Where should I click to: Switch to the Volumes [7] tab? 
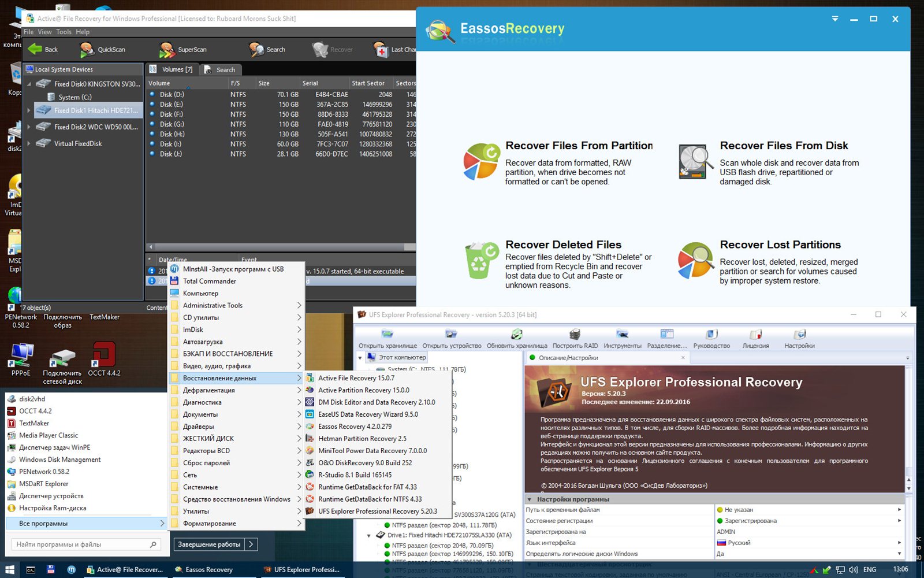172,69
